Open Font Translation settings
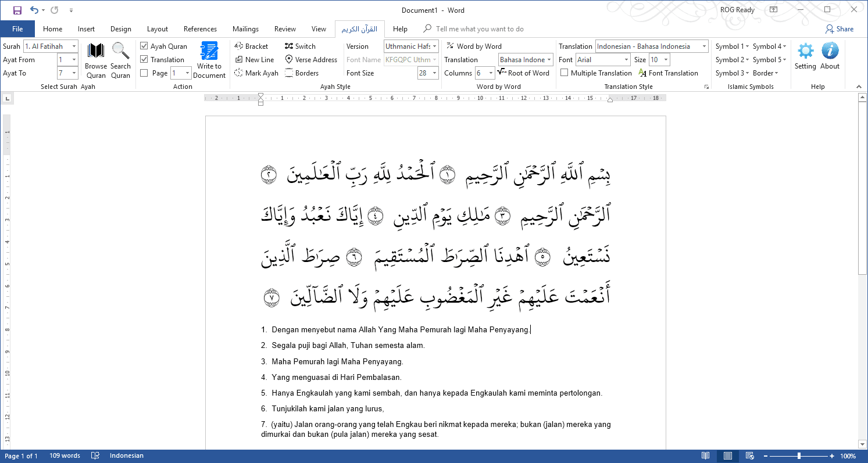The width and height of the screenshot is (868, 463). [668, 73]
